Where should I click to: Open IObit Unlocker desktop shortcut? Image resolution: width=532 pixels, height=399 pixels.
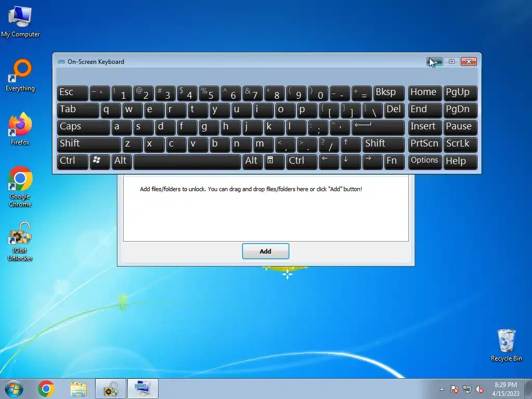(x=20, y=242)
